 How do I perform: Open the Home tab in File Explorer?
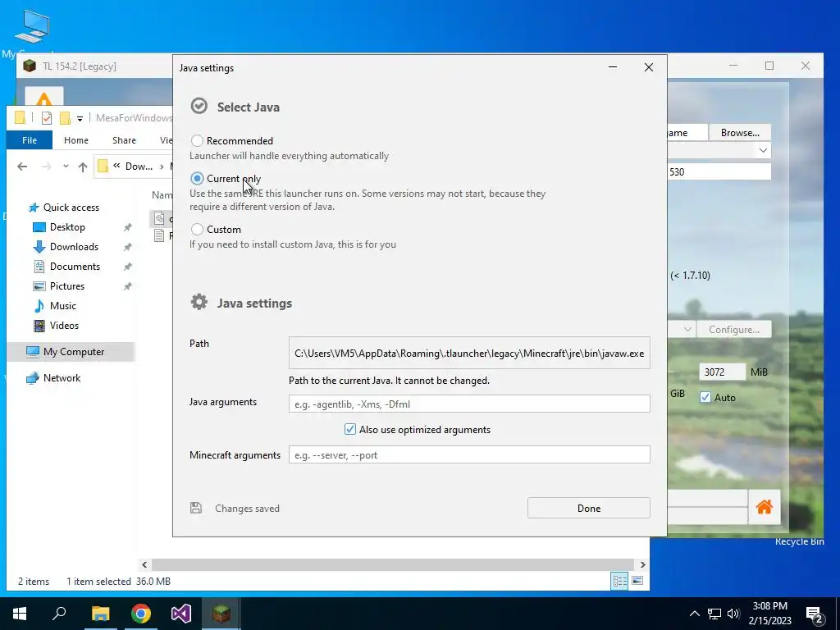pyautogui.click(x=76, y=140)
